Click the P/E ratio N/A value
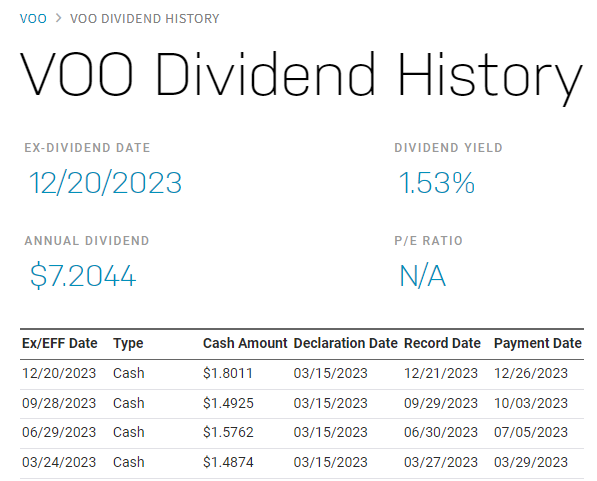Image resolution: width=597 pixels, height=481 pixels. coord(422,276)
